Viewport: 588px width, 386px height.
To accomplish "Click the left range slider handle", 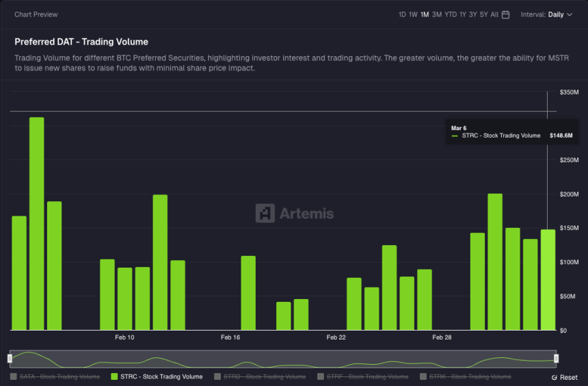I will 10,359.
